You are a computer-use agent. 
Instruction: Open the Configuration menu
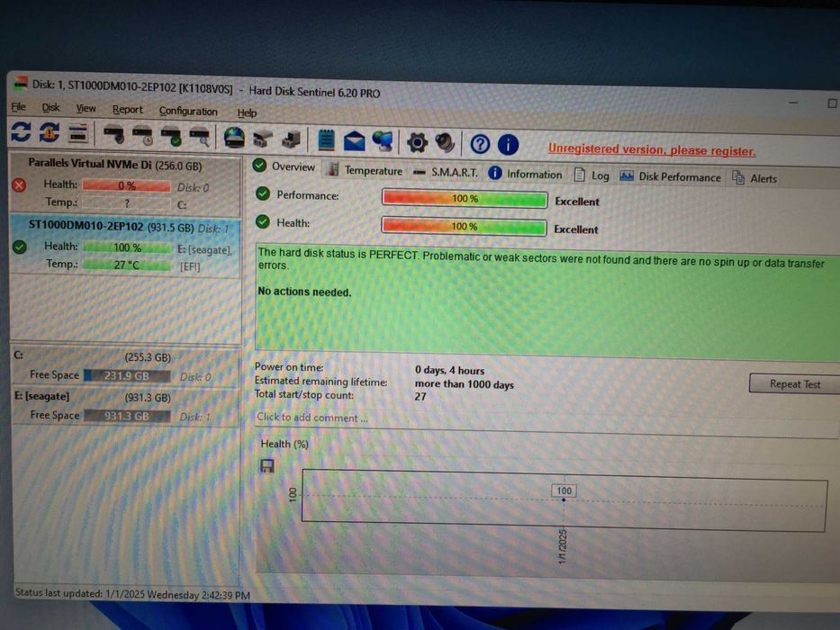pyautogui.click(x=188, y=112)
